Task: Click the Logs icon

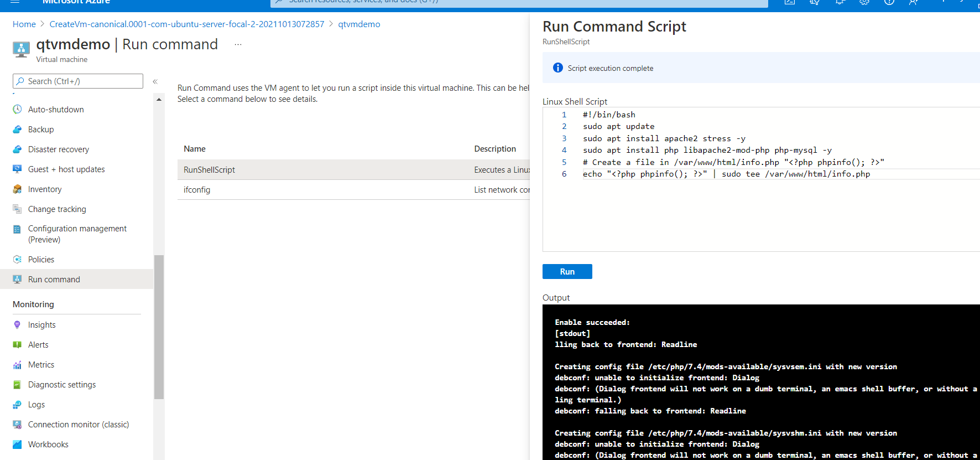Action: coord(17,404)
